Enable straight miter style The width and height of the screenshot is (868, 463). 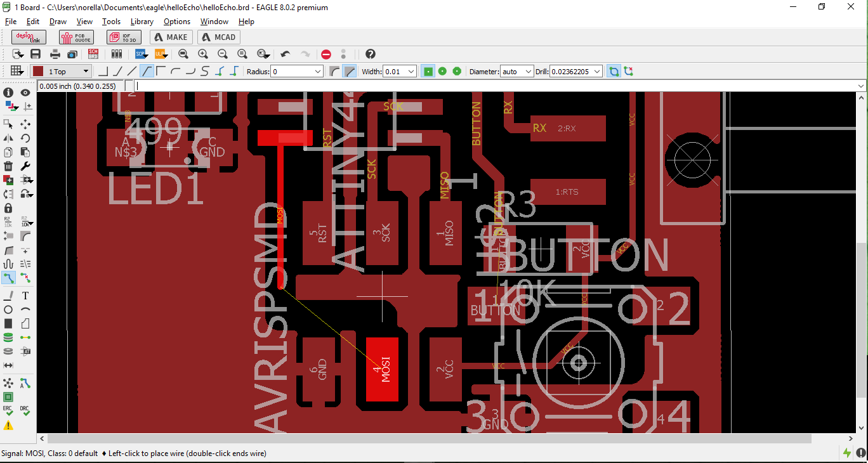(350, 71)
